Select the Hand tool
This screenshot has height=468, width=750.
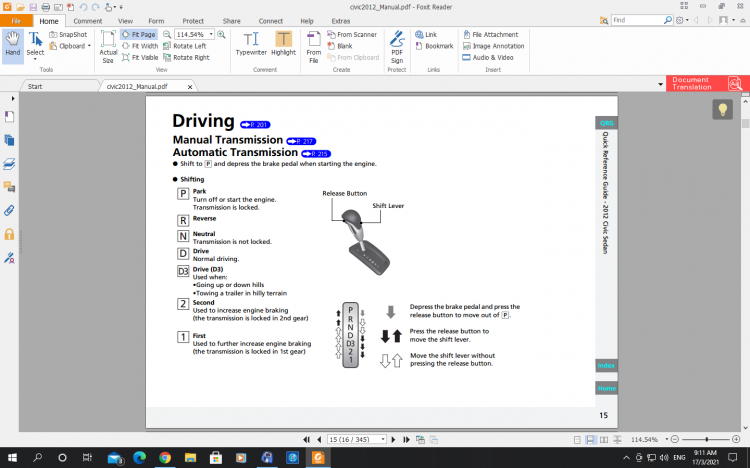click(12, 45)
